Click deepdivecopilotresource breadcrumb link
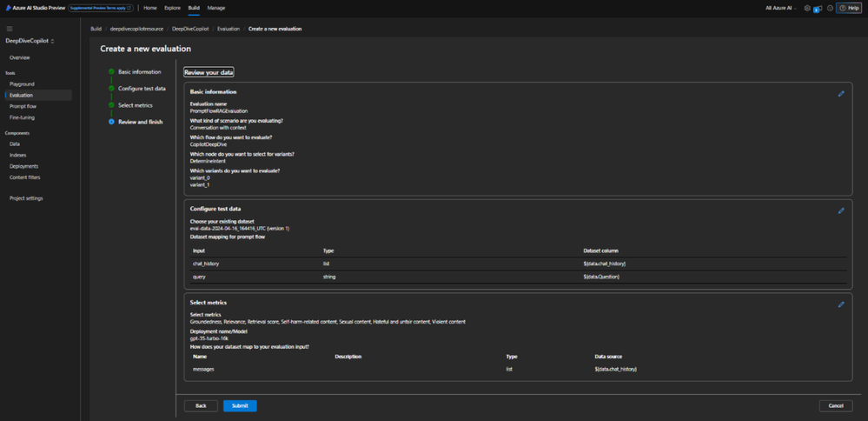868x421 pixels. pos(136,29)
